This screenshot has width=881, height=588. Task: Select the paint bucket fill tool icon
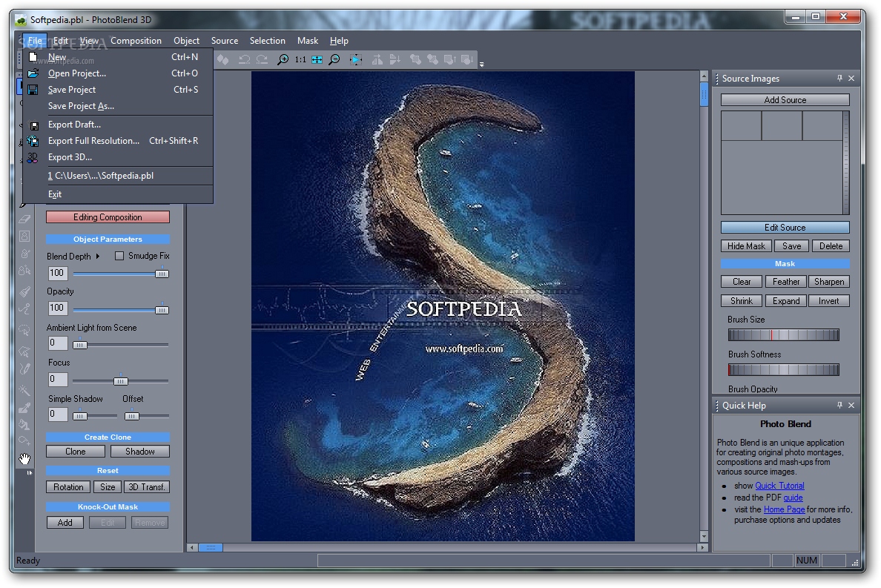pos(24,425)
